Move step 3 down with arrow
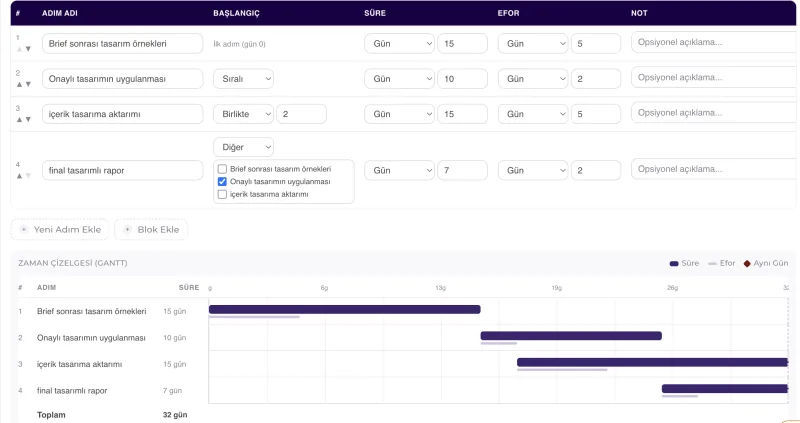 tap(28, 119)
